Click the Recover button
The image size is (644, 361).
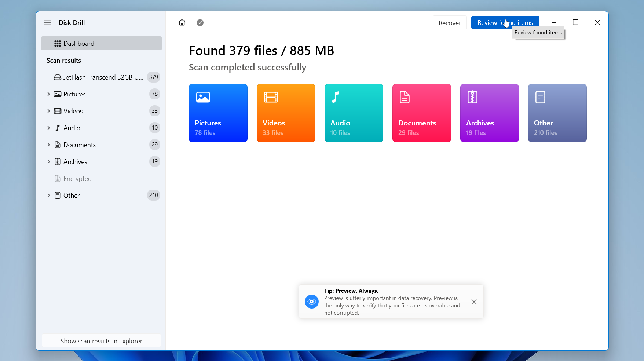[450, 23]
